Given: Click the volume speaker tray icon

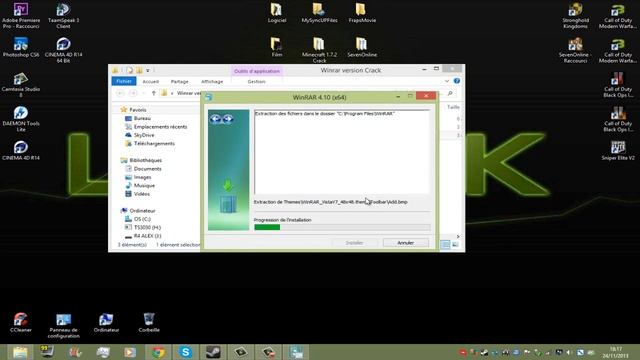Looking at the screenshot, I should tap(569, 352).
